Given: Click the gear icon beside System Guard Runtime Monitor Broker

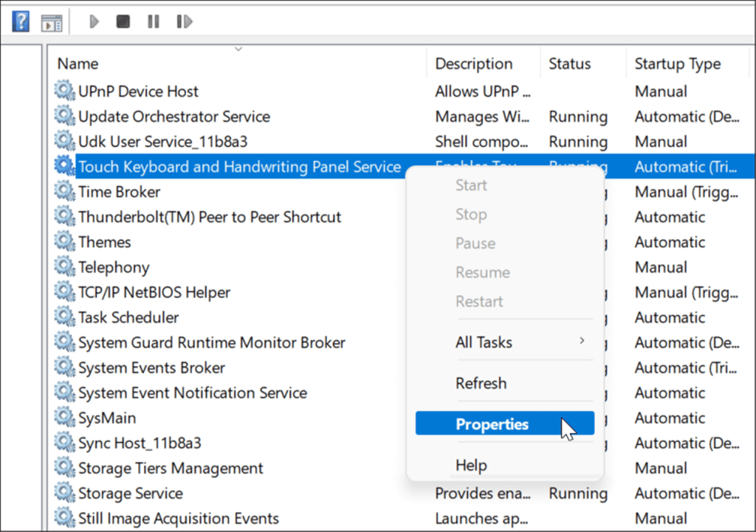Looking at the screenshot, I should [65, 342].
